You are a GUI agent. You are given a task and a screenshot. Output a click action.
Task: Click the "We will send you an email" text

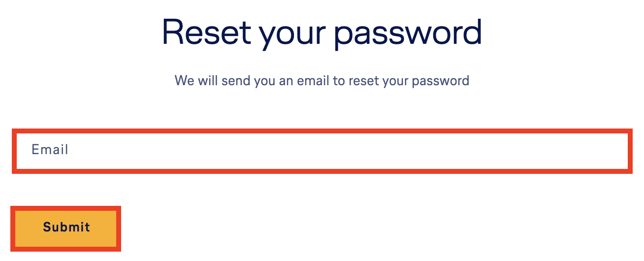pyautogui.click(x=322, y=80)
